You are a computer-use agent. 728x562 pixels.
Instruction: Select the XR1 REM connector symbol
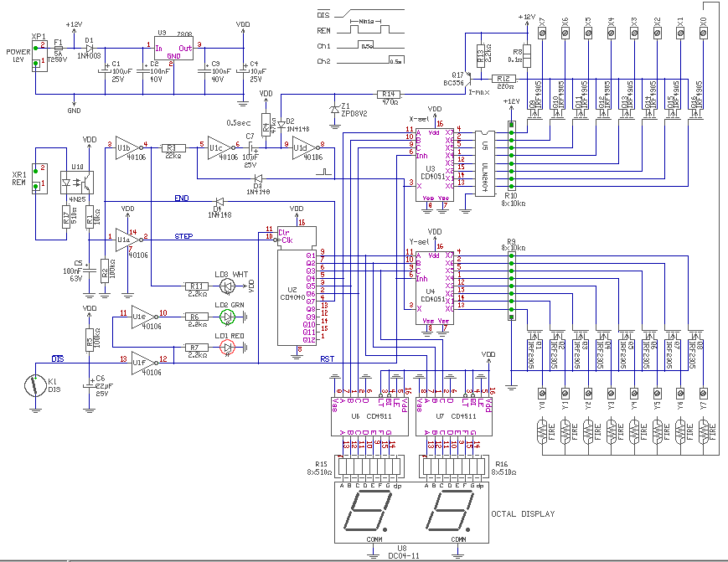39,178
